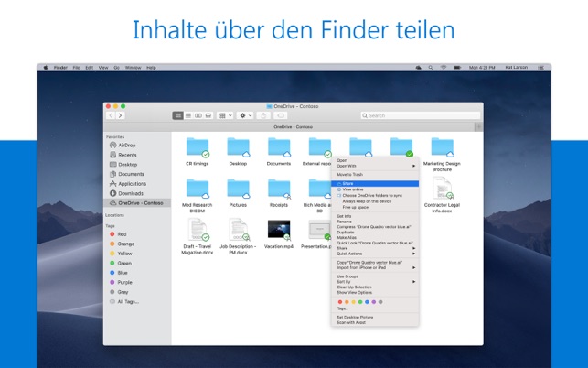
Task: Expand Import from iPhone or iPad submenu
Action: (375, 267)
